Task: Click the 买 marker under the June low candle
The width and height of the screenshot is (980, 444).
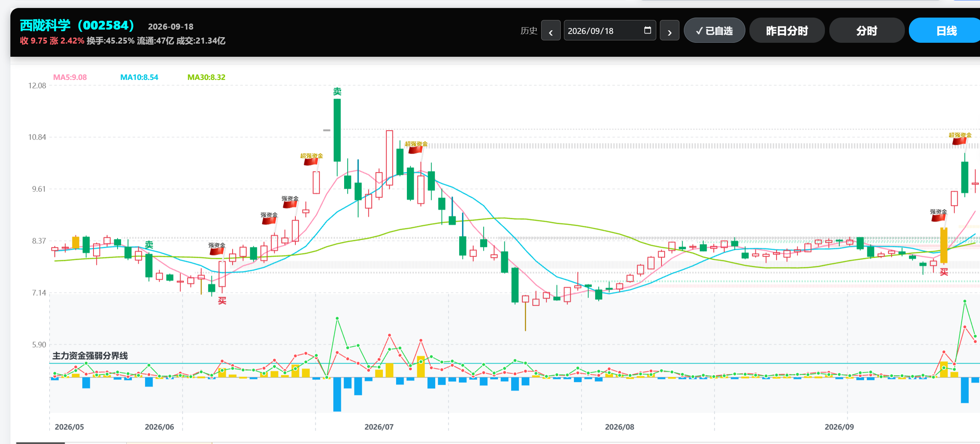Action: coord(222,301)
